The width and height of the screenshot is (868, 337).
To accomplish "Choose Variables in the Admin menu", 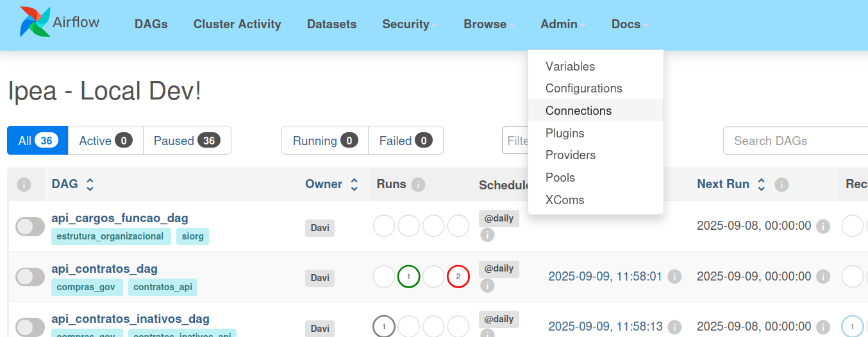I will (x=570, y=66).
